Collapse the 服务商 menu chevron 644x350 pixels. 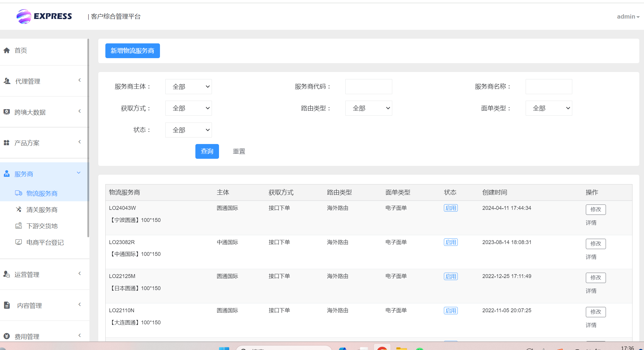tap(79, 173)
